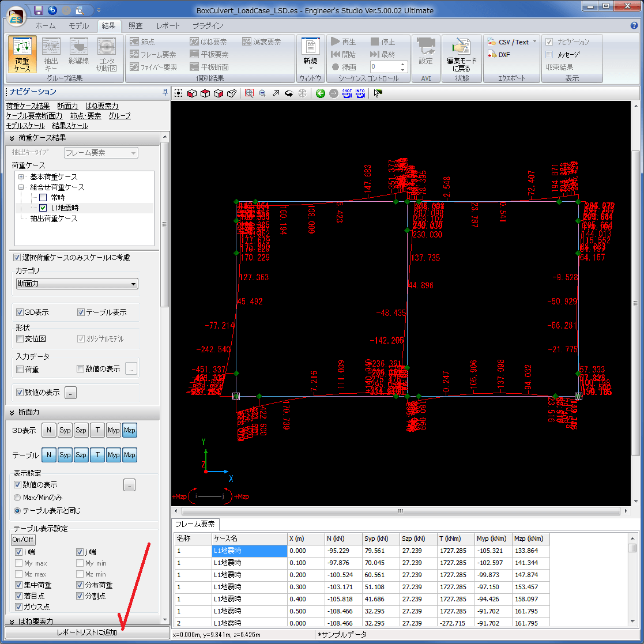Select the Max/Minのみ radio button
The width and height of the screenshot is (644, 644).
point(18,498)
